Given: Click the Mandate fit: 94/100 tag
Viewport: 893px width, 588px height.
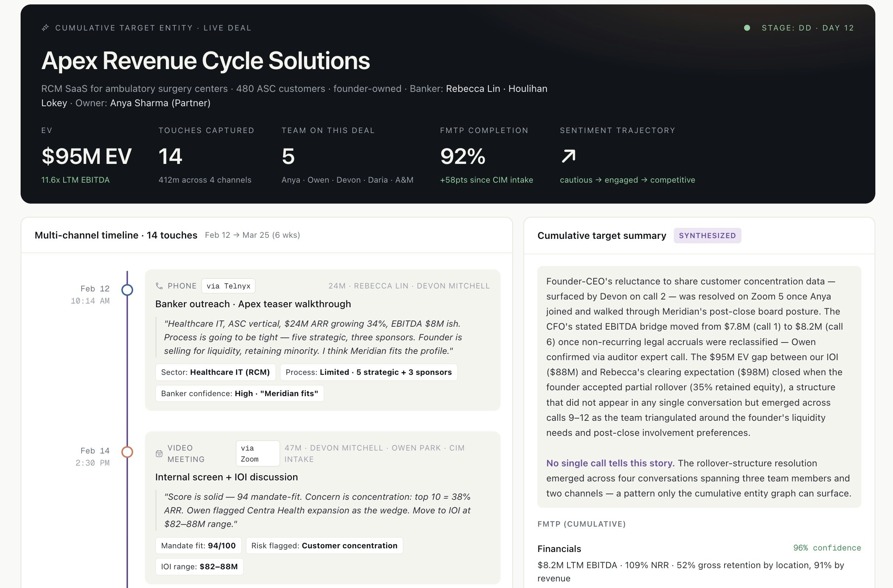Looking at the screenshot, I should pyautogui.click(x=198, y=546).
